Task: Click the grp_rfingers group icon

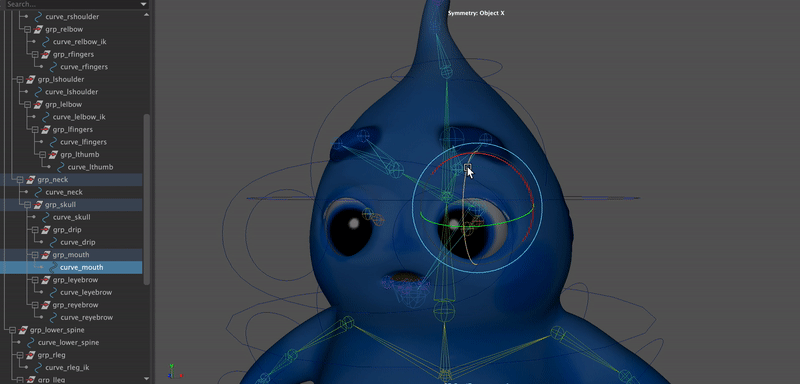Action: 45,54
